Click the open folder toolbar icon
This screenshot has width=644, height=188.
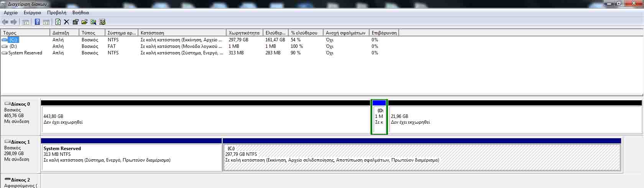[x=84, y=22]
